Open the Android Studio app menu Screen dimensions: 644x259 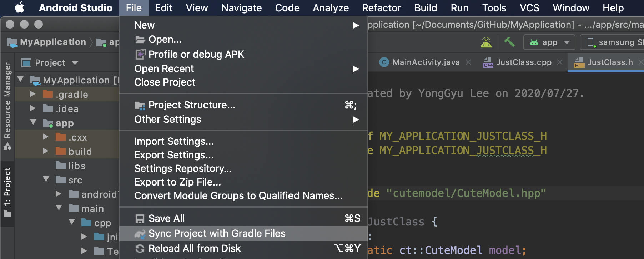click(75, 8)
